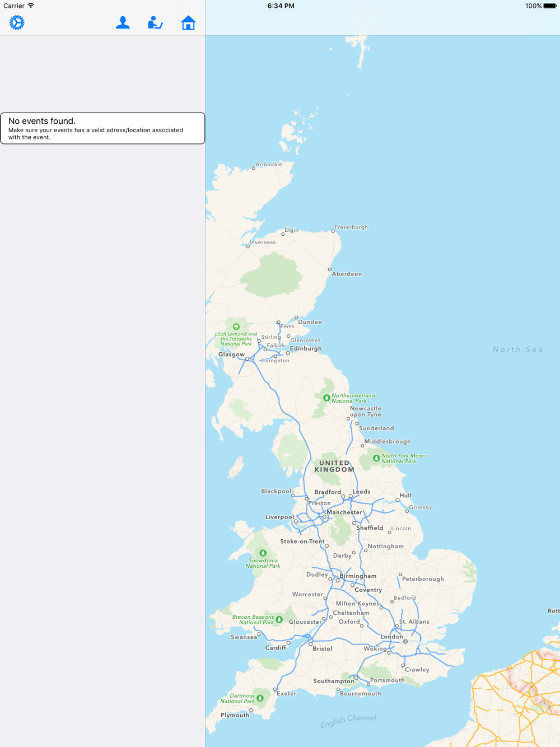Screen dimensions: 560x747
Task: Tap the Edinburgh city label
Action: tap(306, 348)
